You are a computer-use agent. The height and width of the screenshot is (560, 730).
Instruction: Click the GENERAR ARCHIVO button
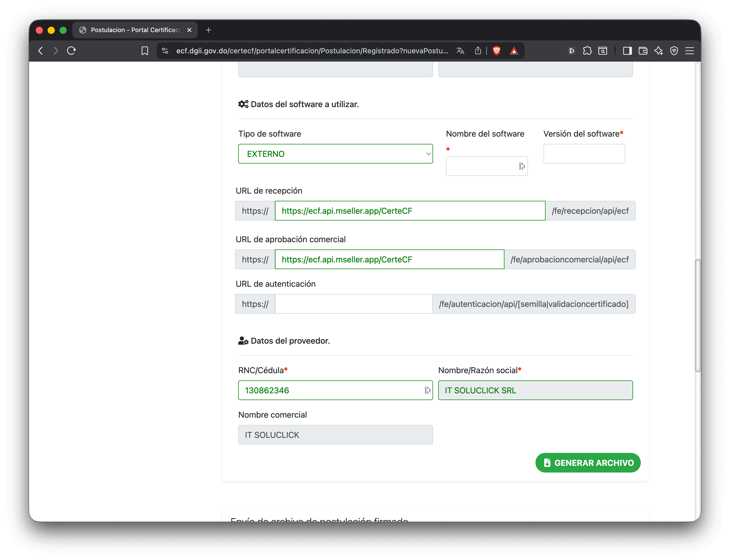tap(588, 463)
